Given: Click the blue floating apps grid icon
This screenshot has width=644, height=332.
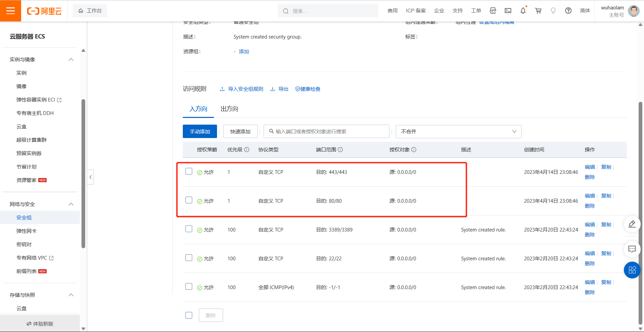Looking at the screenshot, I should pos(632,270).
